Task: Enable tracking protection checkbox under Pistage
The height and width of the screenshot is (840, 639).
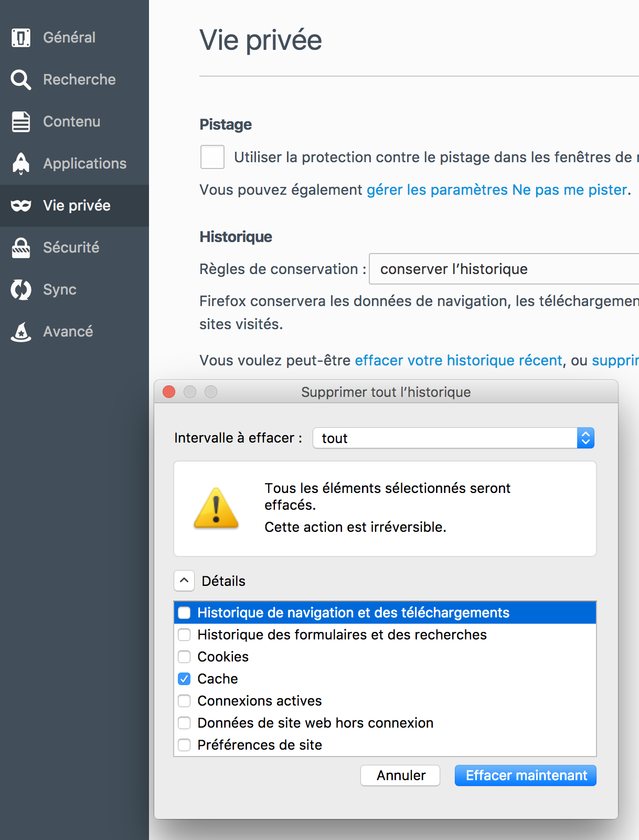Action: tap(212, 157)
